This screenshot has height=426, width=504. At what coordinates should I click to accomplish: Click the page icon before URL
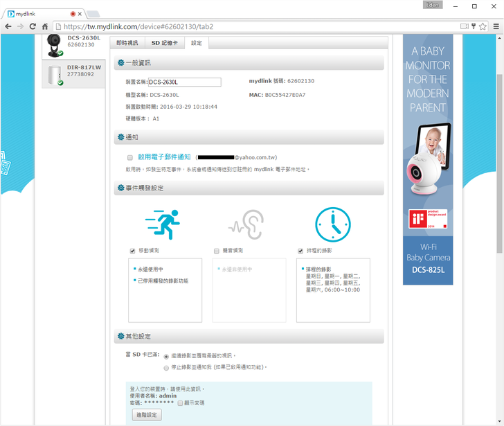(58, 26)
